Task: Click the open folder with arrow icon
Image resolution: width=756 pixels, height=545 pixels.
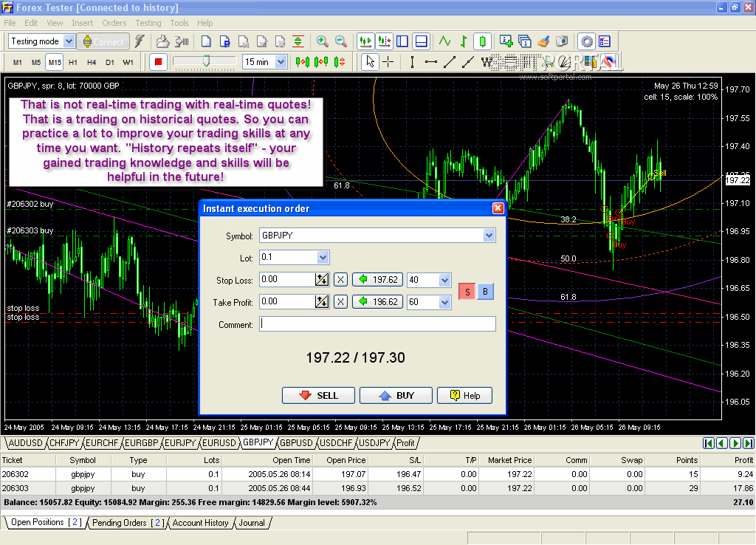Action: 163,41
